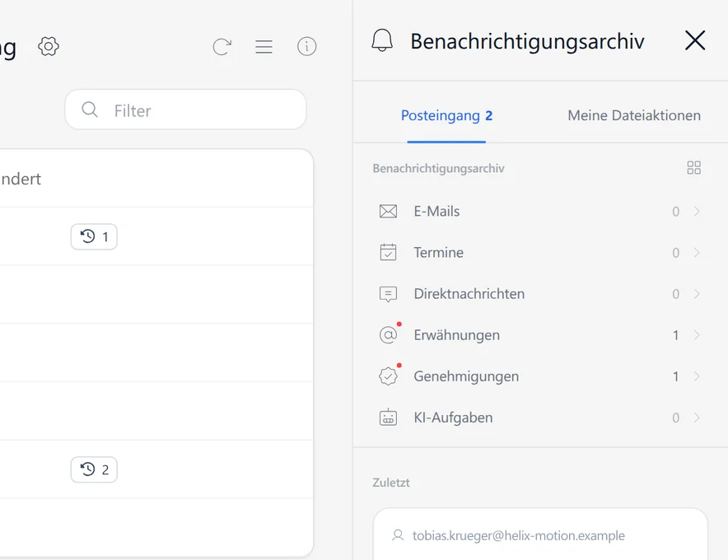Click the bell icon in panel header
Viewport: 728px width, 560px height.
point(382,40)
